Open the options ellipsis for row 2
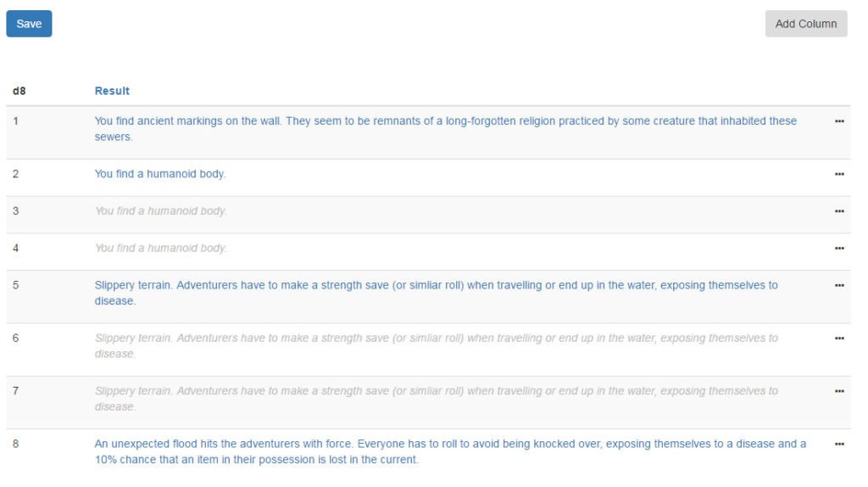 click(839, 174)
